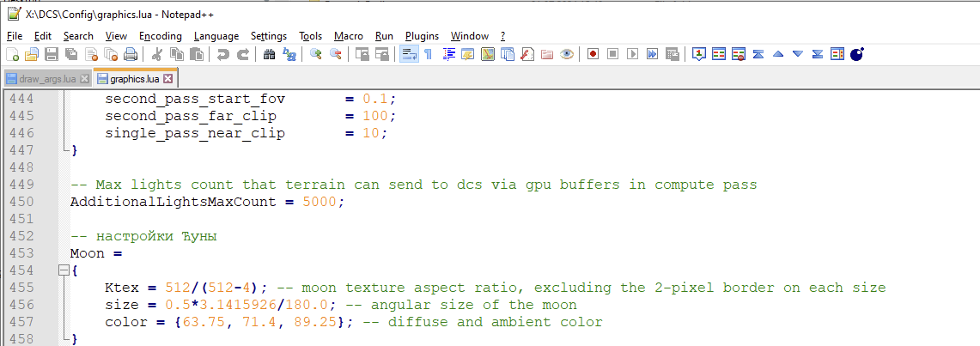Toggle the monitoring eye icon
The height and width of the screenshot is (346, 980).
coord(567,54)
